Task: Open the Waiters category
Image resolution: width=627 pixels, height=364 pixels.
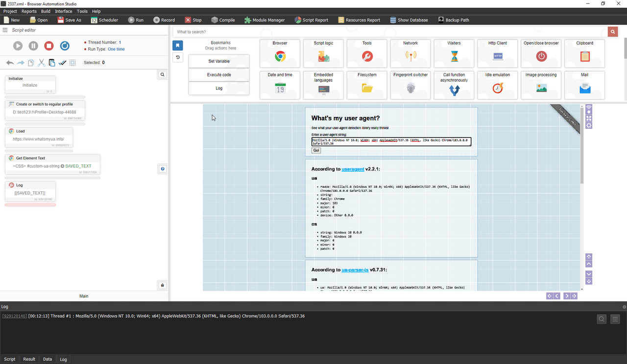Action: point(454,53)
